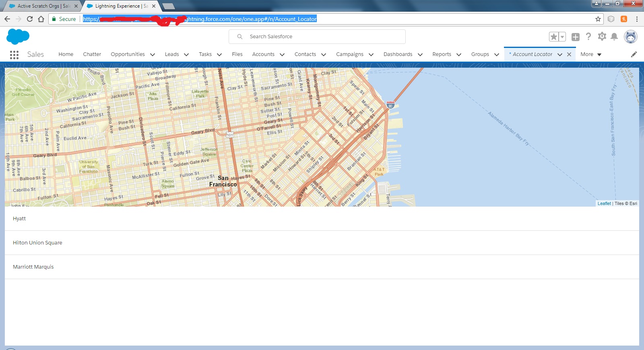Close the Lightning Experience browser tab
The image size is (644, 350).
[154, 6]
